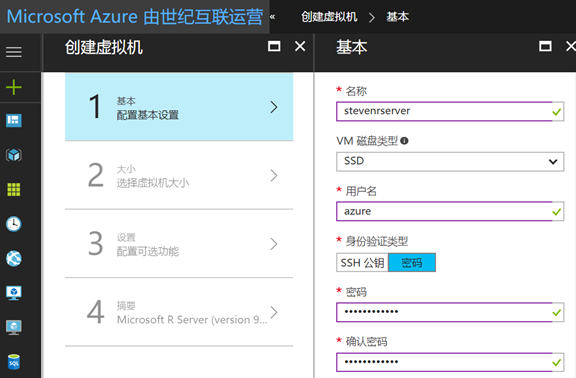
Task: Click the green plus New resource icon
Action: click(x=14, y=87)
